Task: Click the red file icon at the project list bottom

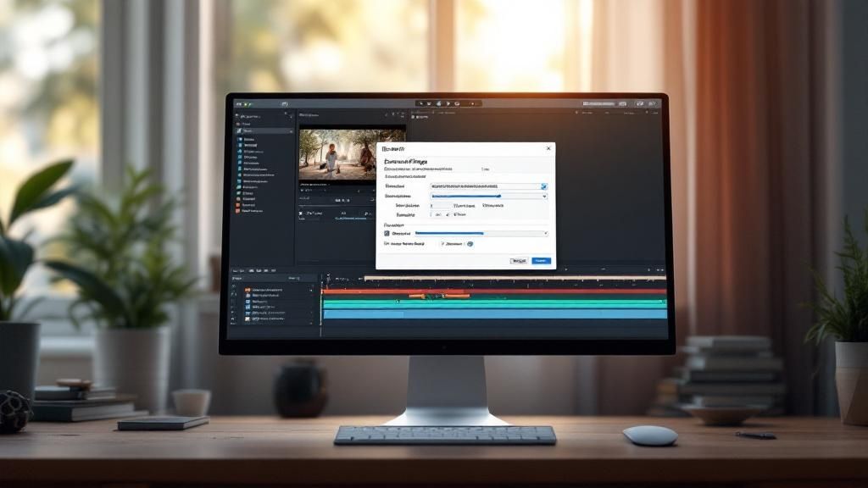Action: point(239,211)
